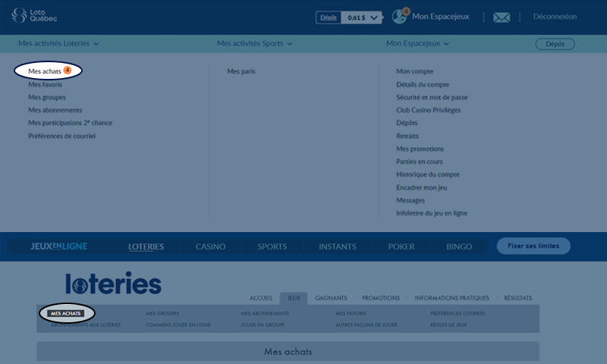Open Infolettre du jeu en ligne
Screen dimensions: 607x364
point(432,213)
